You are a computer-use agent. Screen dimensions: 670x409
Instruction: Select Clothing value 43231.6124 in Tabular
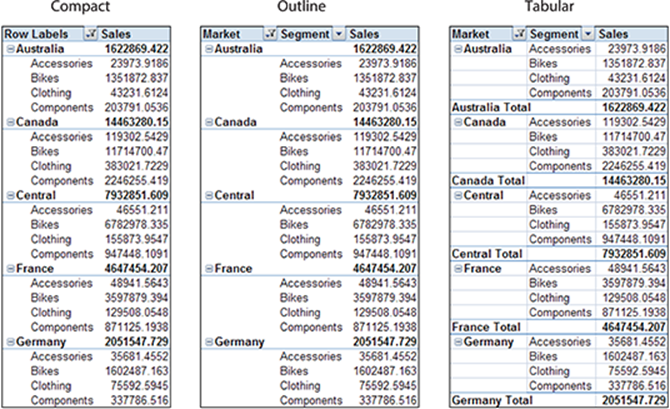click(637, 78)
